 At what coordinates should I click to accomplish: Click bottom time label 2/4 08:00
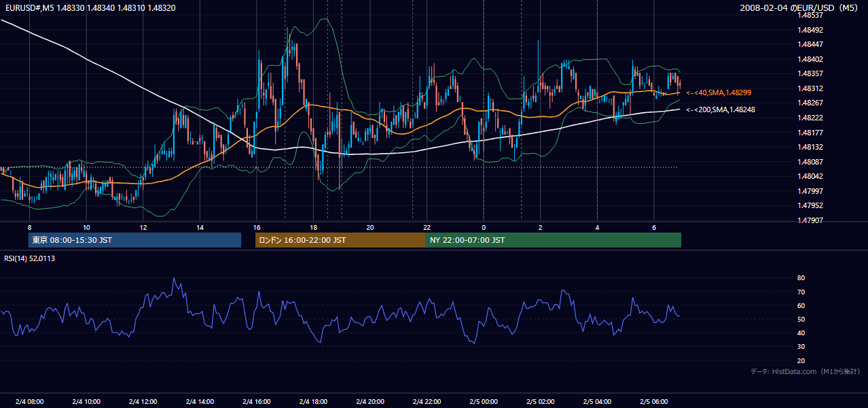click(x=29, y=402)
